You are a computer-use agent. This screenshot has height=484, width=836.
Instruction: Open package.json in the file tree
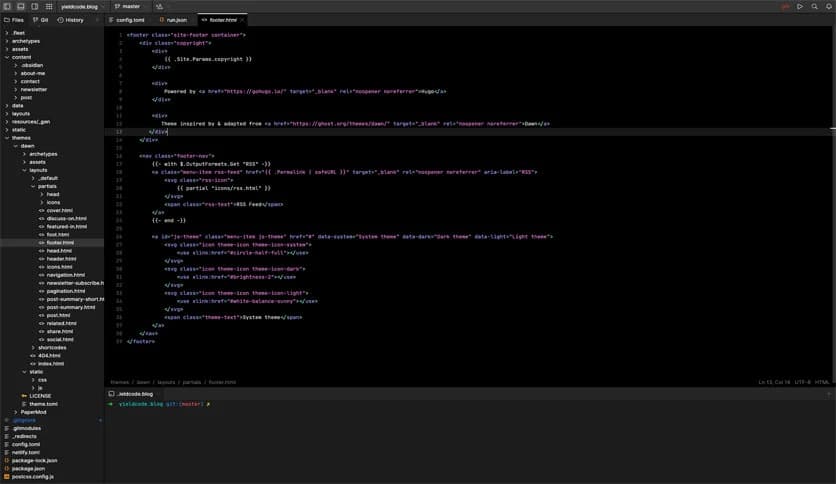click(x=28, y=468)
